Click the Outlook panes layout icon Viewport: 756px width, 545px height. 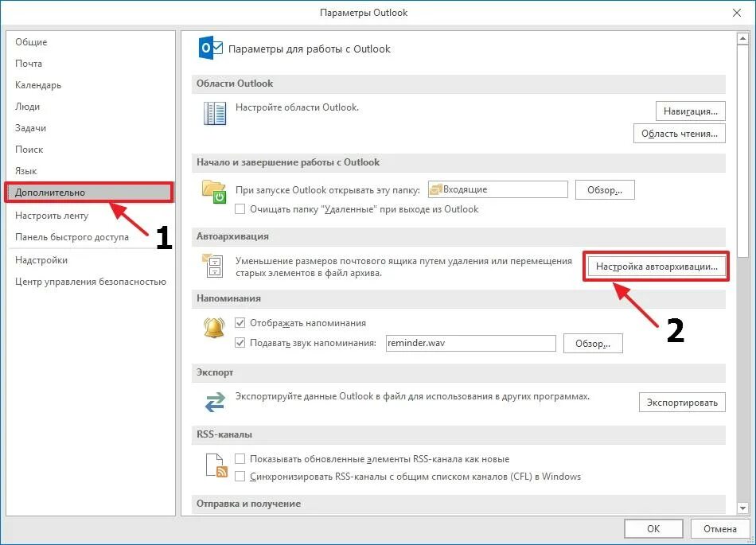(x=215, y=113)
